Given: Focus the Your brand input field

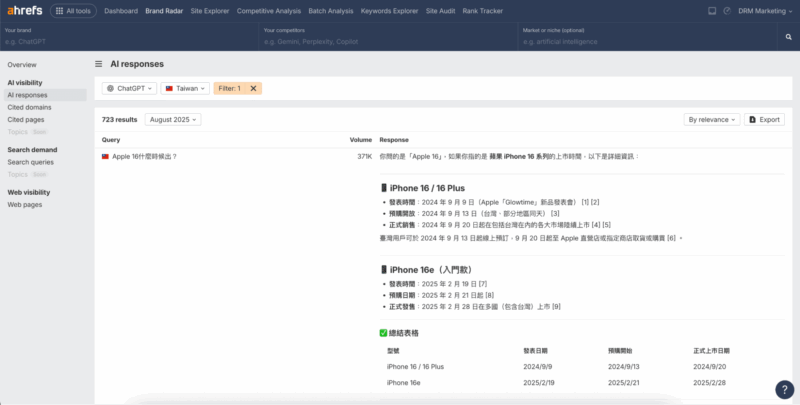Looking at the screenshot, I should pyautogui.click(x=130, y=37).
